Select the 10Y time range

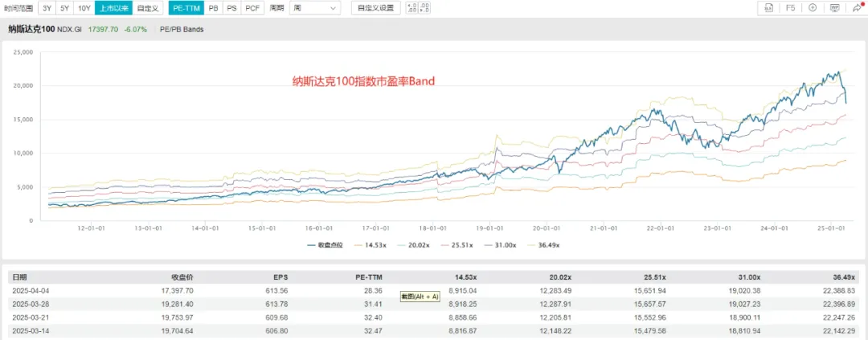pyautogui.click(x=84, y=8)
